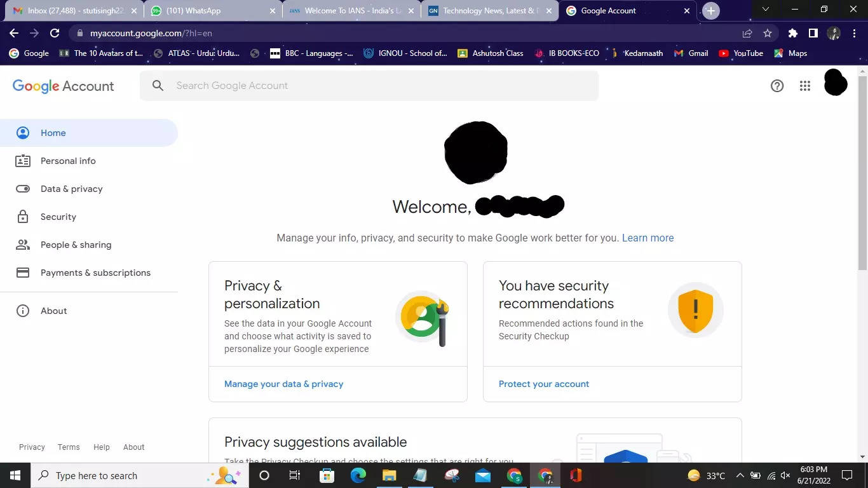Click the Learn more link
868x488 pixels.
pos(648,238)
